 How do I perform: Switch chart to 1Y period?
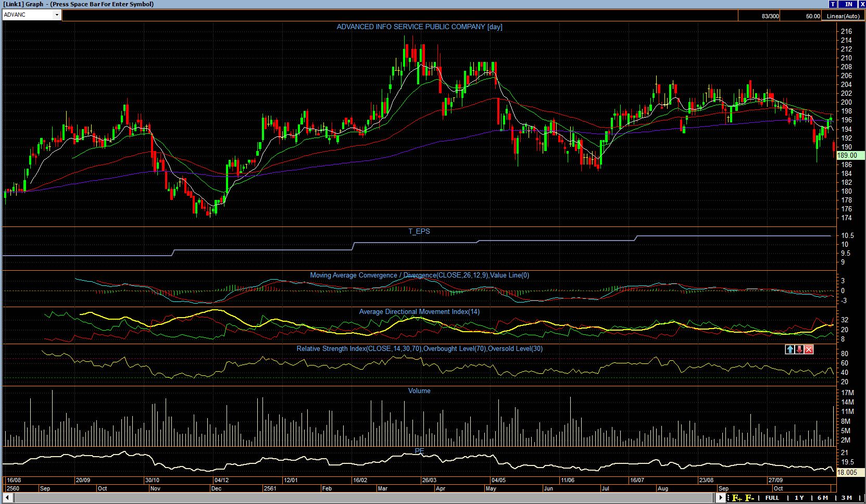pos(799,498)
